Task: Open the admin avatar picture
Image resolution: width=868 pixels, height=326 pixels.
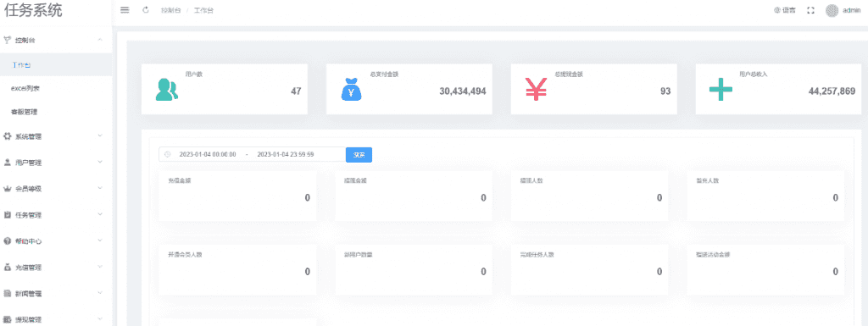Action: point(832,10)
